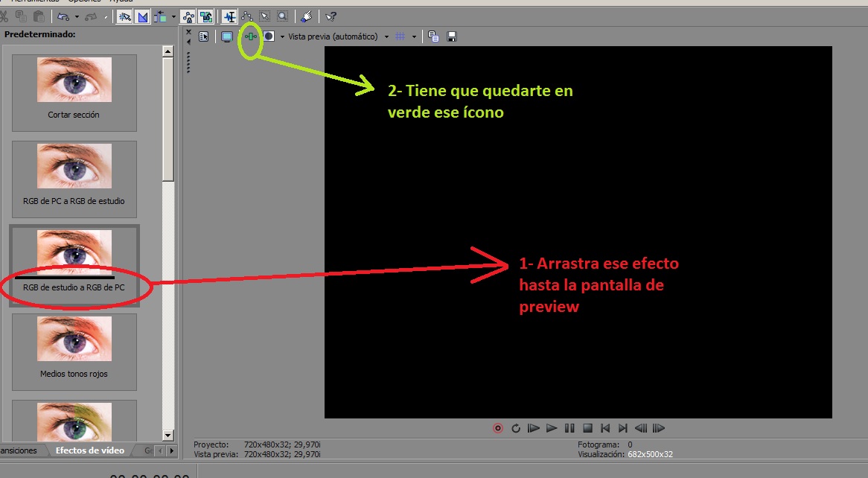Switch to the Efectos de vídeo tab

click(x=89, y=450)
